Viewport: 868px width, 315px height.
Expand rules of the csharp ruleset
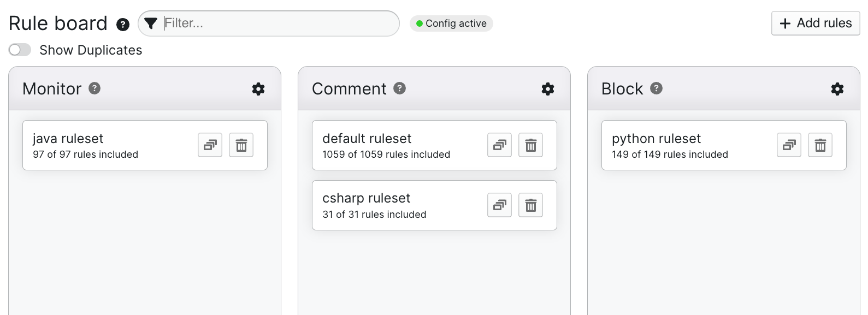[x=499, y=205]
